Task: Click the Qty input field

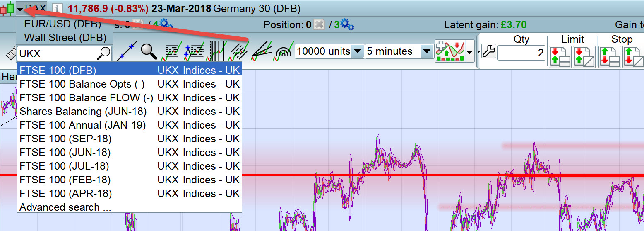Action: [x=521, y=53]
